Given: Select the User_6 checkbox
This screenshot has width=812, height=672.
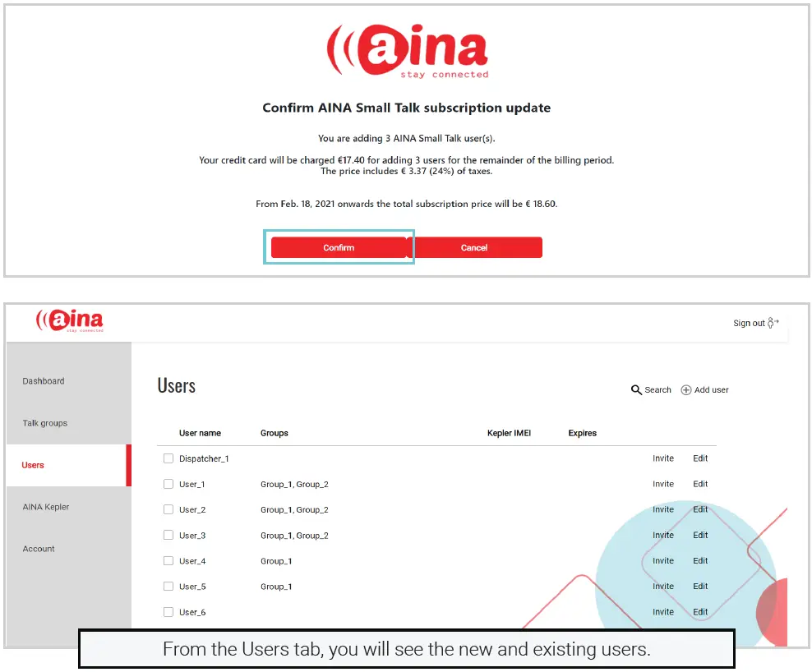Looking at the screenshot, I should tap(168, 612).
